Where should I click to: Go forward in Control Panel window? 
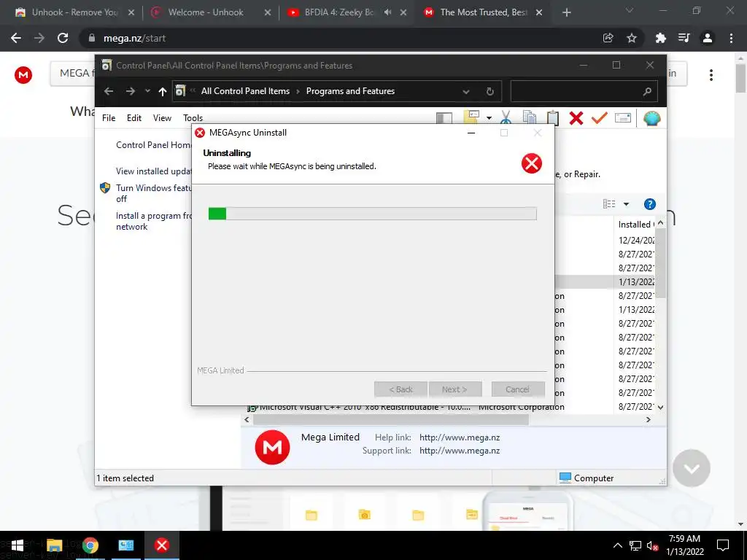tap(131, 91)
